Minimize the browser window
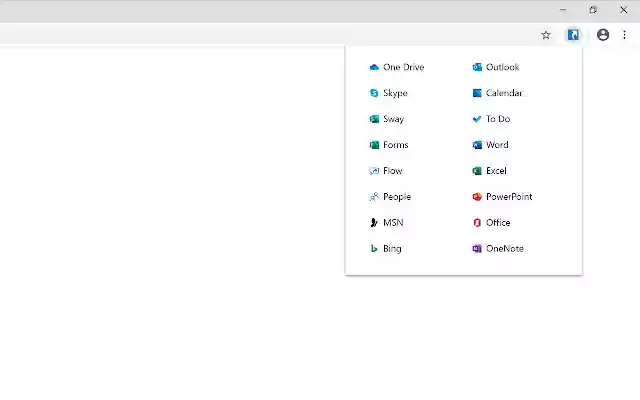Image resolution: width=640 pixels, height=400 pixels. coord(563,10)
